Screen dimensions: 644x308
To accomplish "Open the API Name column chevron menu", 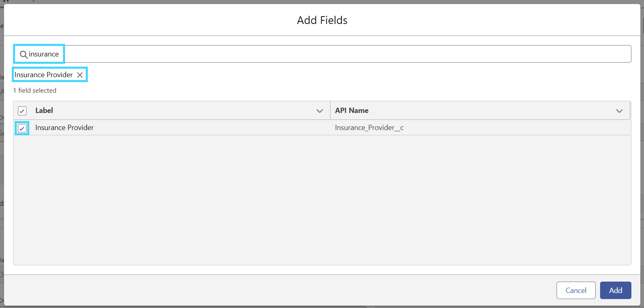I will pos(619,111).
